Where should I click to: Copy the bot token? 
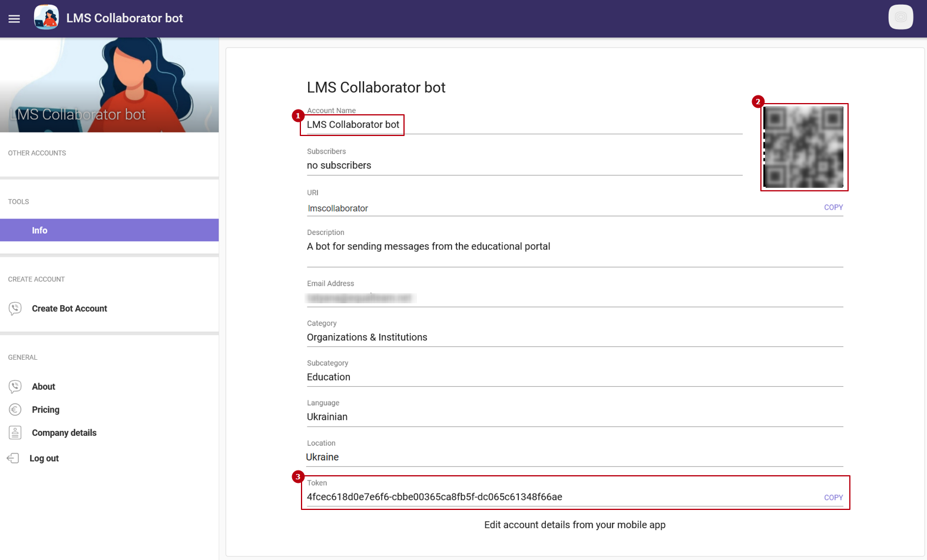833,498
